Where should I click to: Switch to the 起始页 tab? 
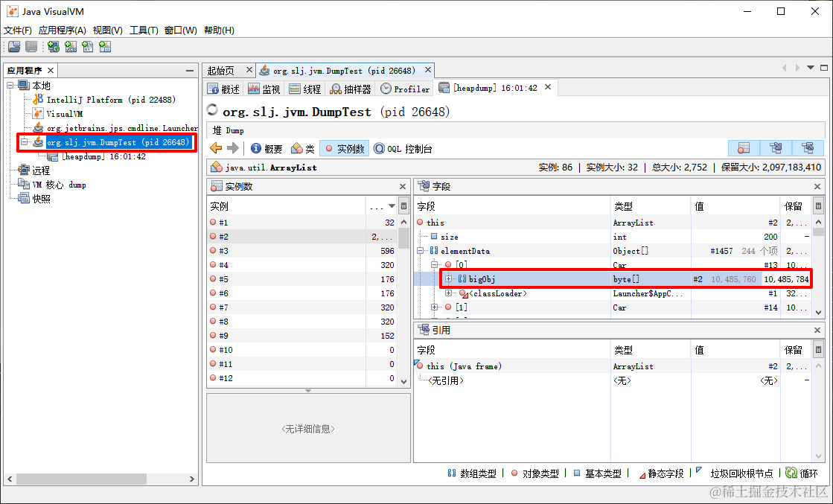(x=221, y=71)
